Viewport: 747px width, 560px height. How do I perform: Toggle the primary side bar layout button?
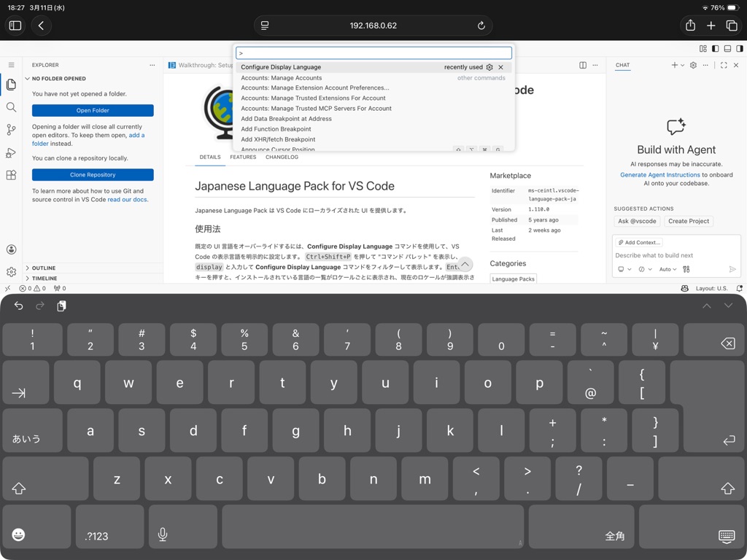pyautogui.click(x=715, y=49)
